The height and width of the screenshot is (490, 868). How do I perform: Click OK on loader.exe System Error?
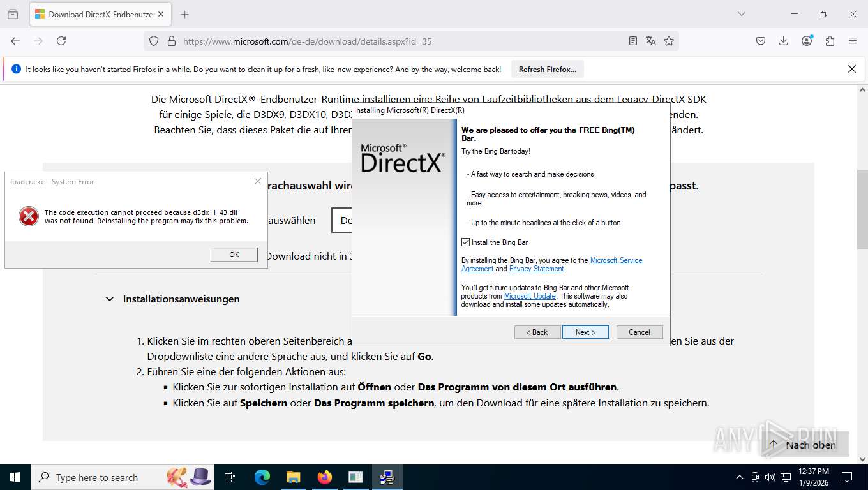234,255
